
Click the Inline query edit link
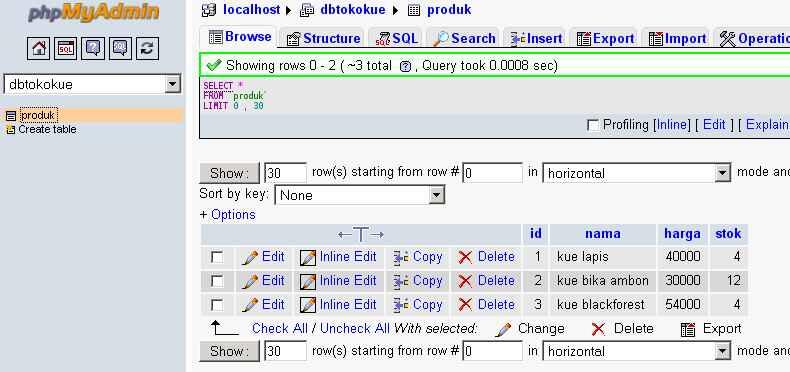tap(672, 125)
